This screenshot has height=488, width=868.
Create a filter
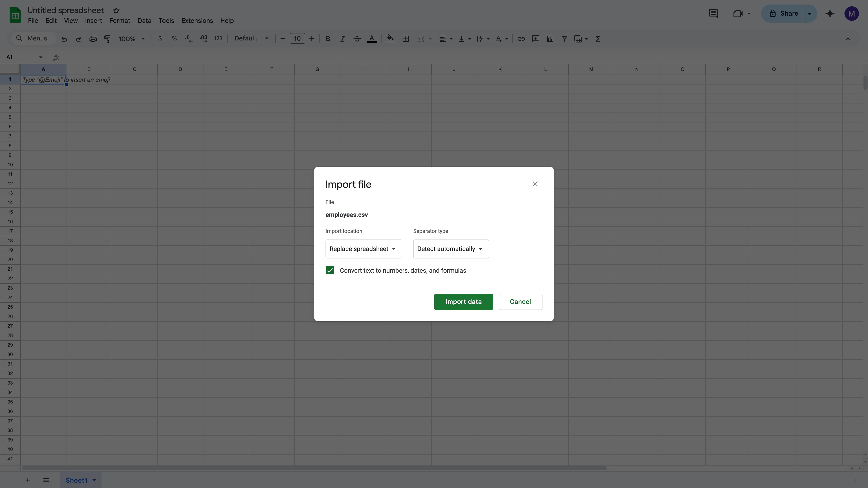(564, 39)
